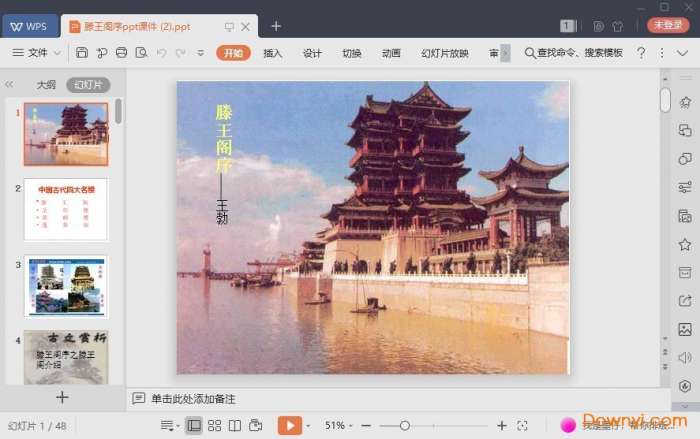700x439 pixels.
Task: Switch to the 大纲 outline view
Action: point(46,84)
